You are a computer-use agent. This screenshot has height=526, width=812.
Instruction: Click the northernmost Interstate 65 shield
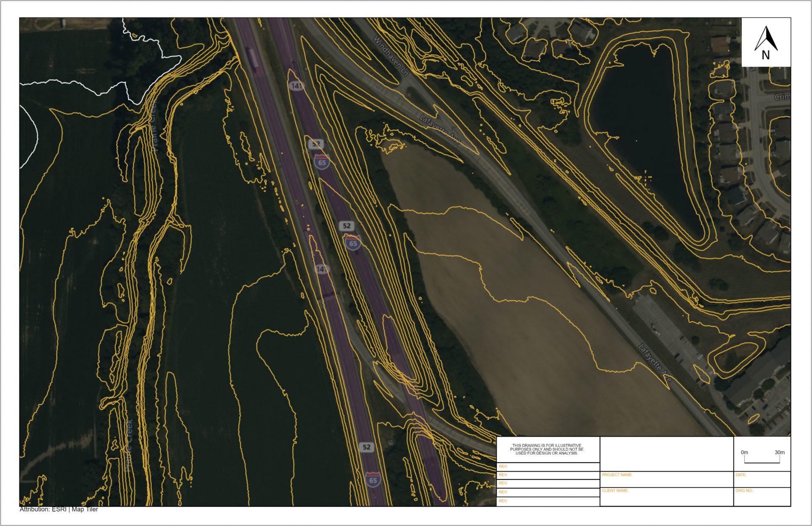pos(322,162)
